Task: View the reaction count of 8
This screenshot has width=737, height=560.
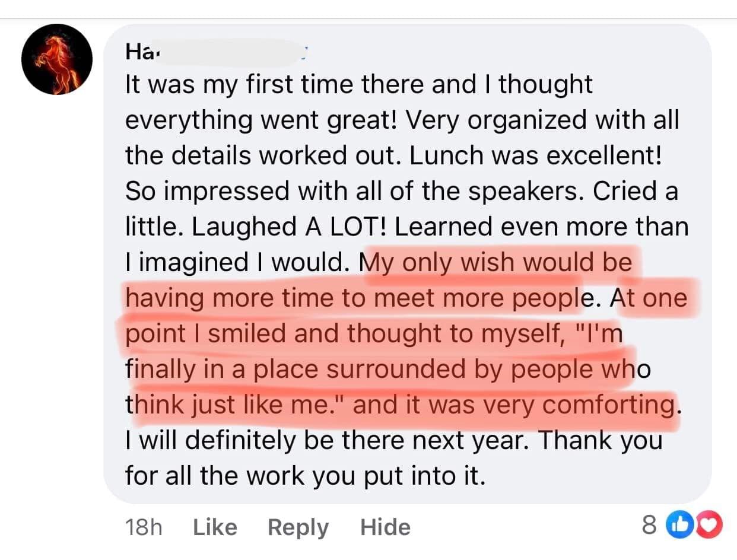Action: click(650, 525)
